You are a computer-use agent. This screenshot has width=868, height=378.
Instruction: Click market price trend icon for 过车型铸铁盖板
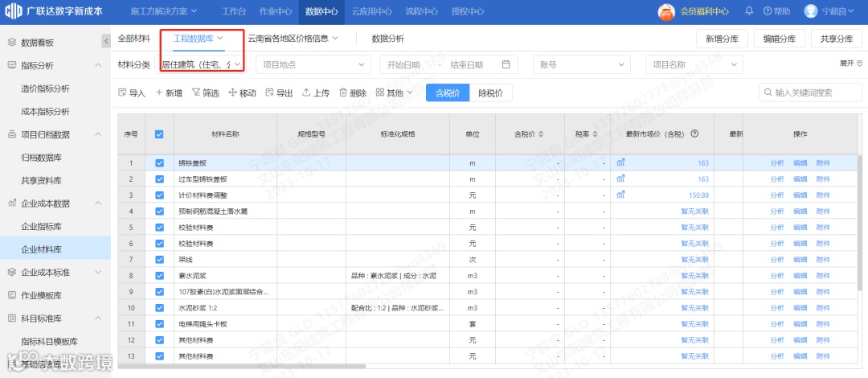coord(620,179)
